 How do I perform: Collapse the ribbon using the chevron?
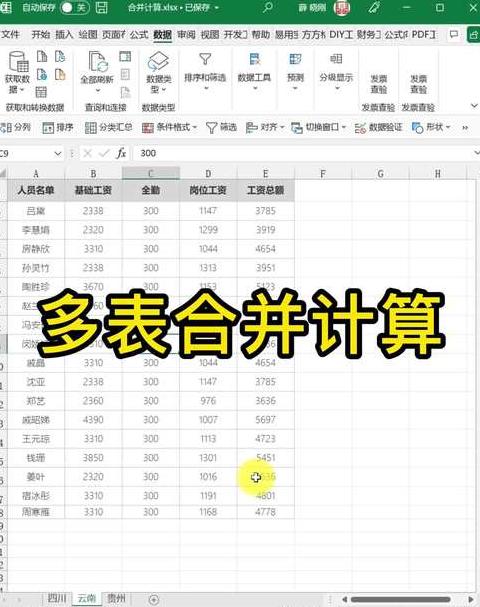point(474,105)
